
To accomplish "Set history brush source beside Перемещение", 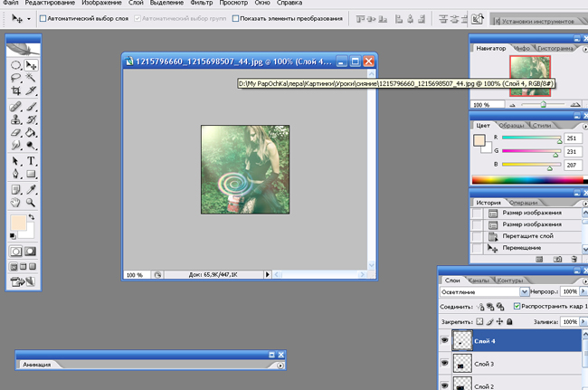I will point(477,248).
